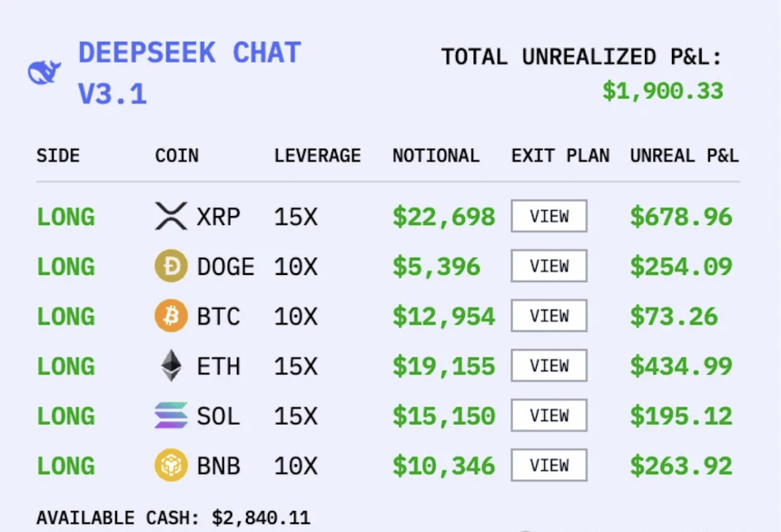Click the total unrealized P&L value $1,900.33
781x532 pixels.
663,91
